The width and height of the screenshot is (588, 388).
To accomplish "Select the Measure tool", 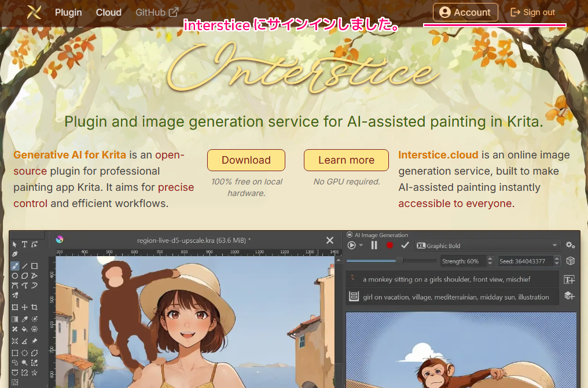I will (x=24, y=341).
